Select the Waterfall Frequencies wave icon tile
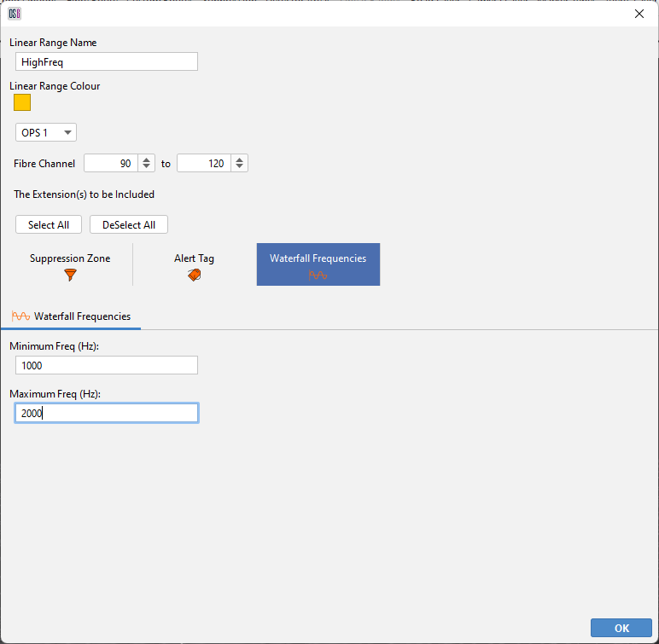 [x=318, y=275]
